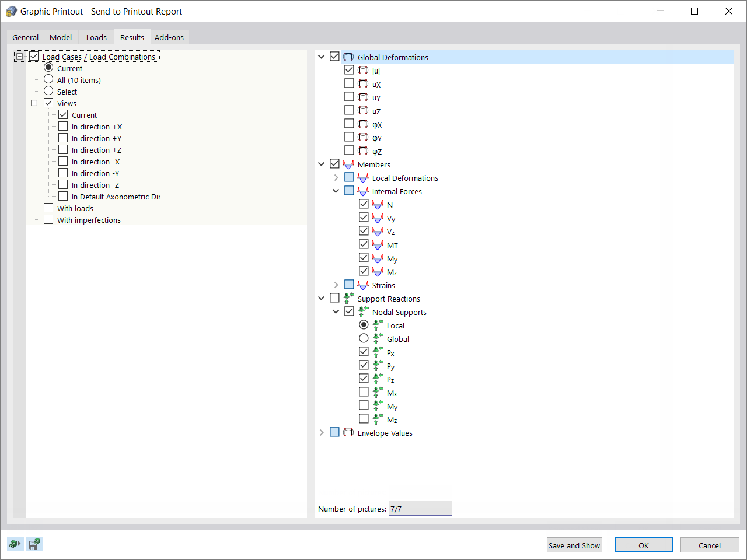
Task: Collapse the Views tree node
Action: [34, 103]
